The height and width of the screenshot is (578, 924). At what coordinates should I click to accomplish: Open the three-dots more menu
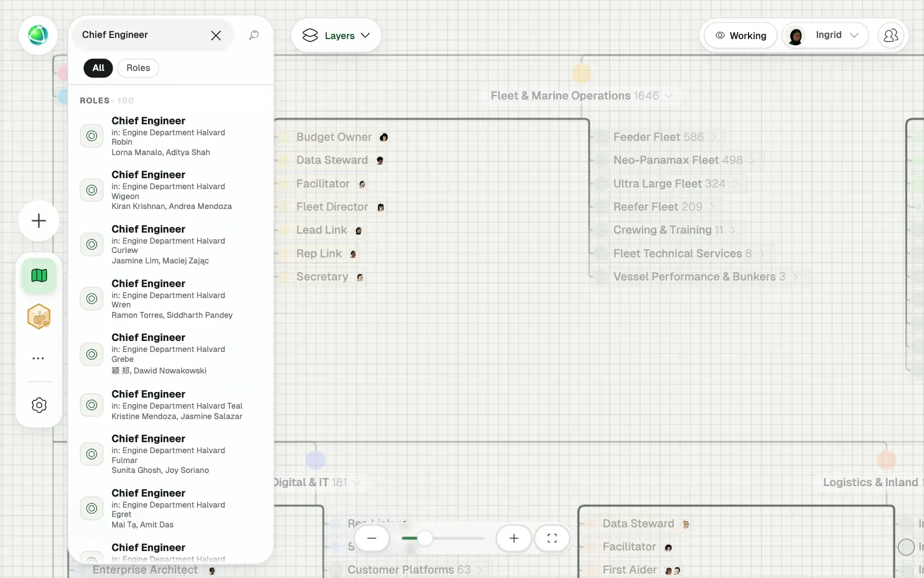point(38,359)
